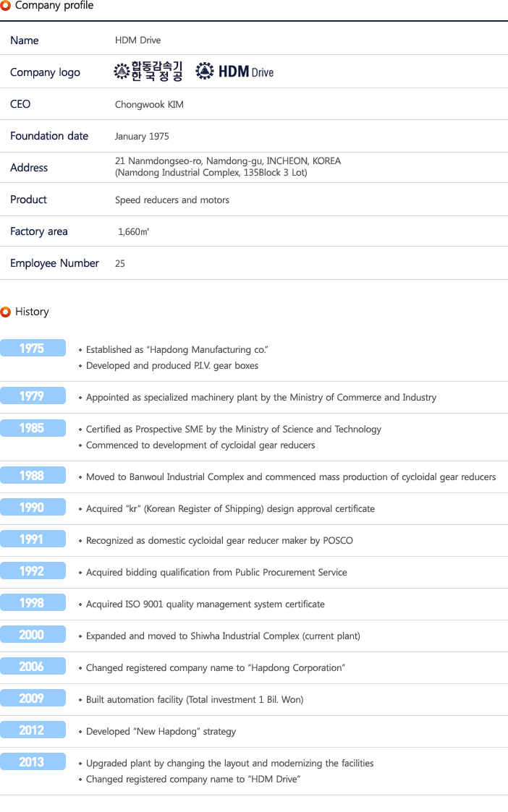Image resolution: width=508 pixels, height=812 pixels.
Task: Select the 1975 year badge
Action: tap(33, 348)
